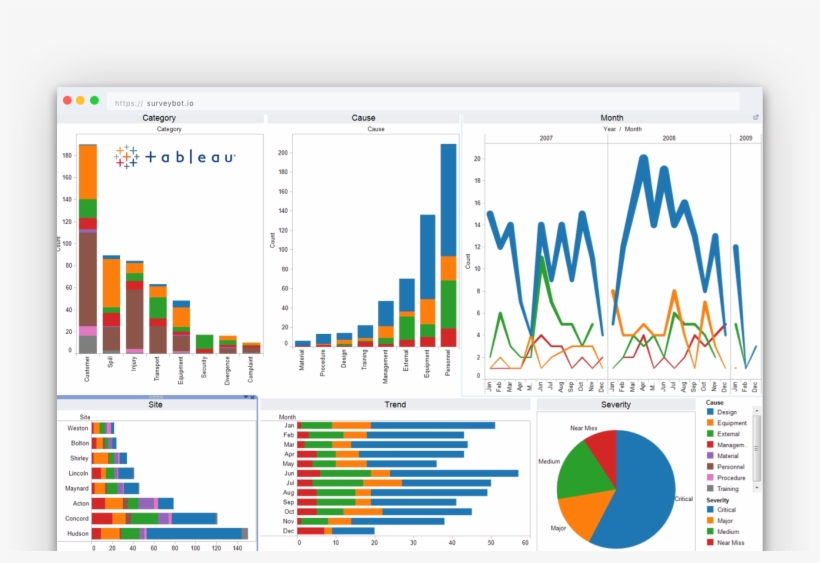
Task: Select the Concord row label in Site chart
Action: pos(76,519)
